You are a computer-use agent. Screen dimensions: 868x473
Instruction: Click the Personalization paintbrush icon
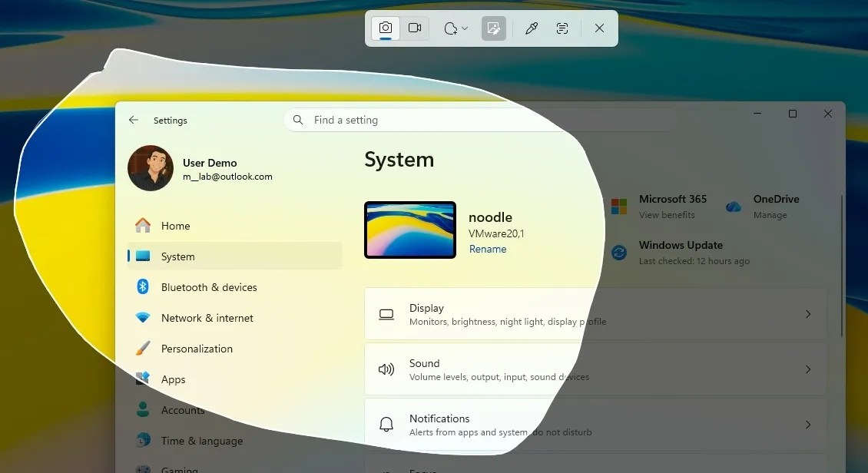pyautogui.click(x=143, y=348)
